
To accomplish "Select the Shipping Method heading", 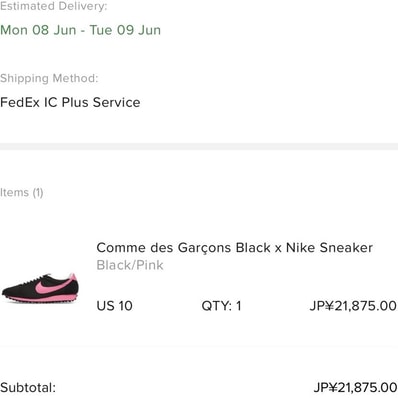I will (49, 78).
